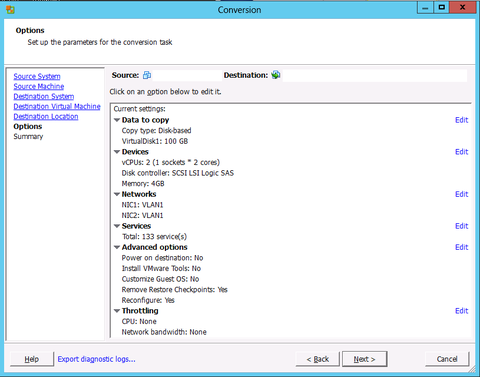Image resolution: width=480 pixels, height=377 pixels.
Task: Click the Copy type: Disk-based row
Action: (x=156, y=131)
